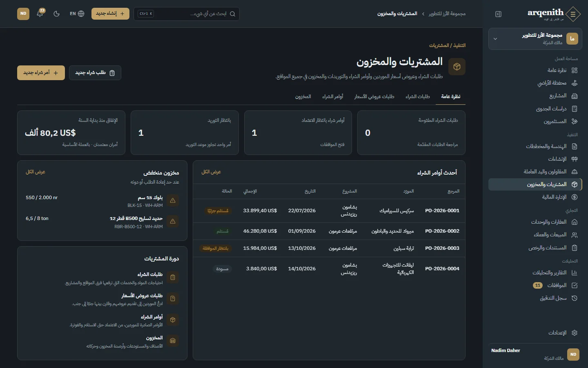The height and width of the screenshot is (368, 588).
Task: Click طلب شراء جديد button
Action: (x=95, y=73)
